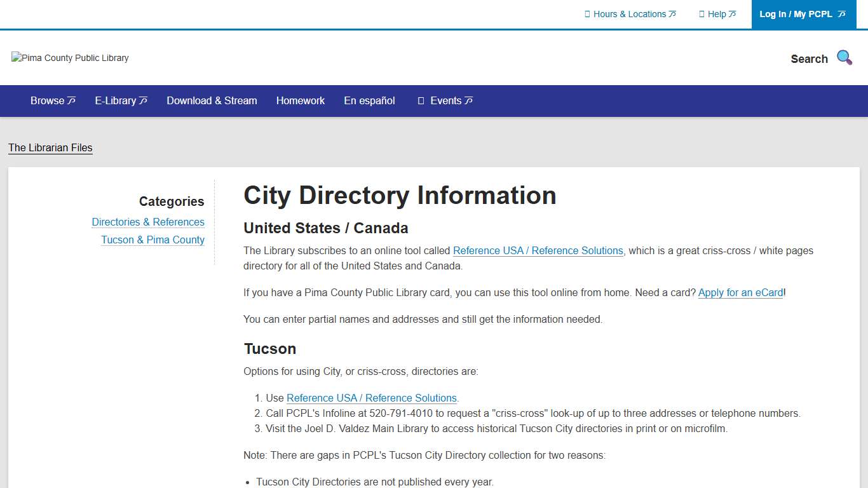Open the En español menu item
868x488 pixels.
369,100
